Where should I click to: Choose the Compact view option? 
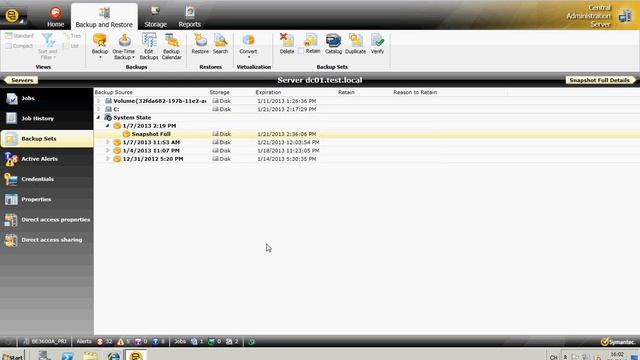pos(19,46)
